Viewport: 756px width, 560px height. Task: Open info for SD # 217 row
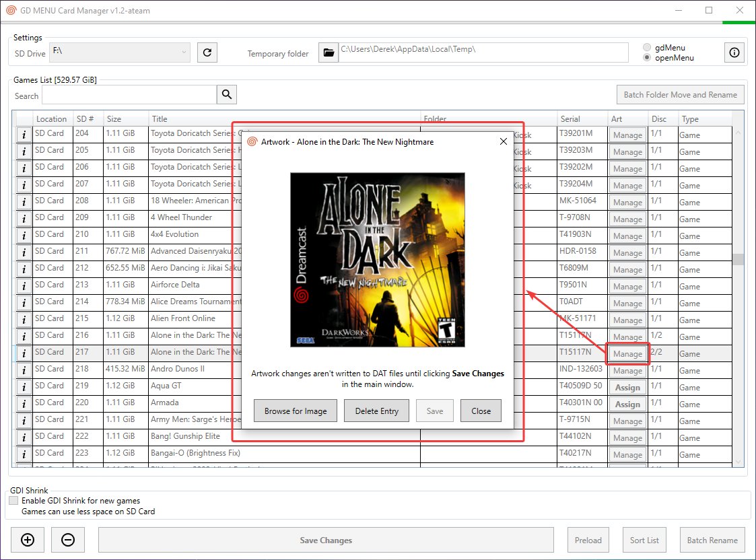(x=24, y=354)
